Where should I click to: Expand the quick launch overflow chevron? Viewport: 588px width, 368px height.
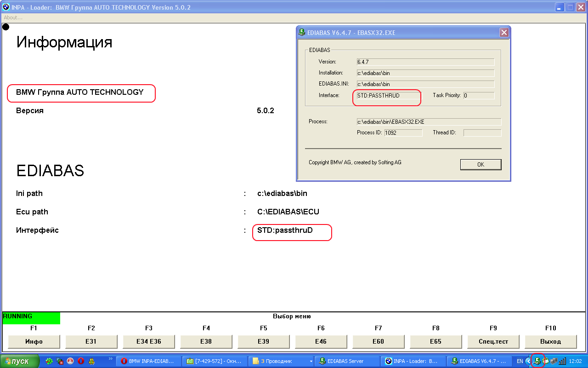pos(110,359)
